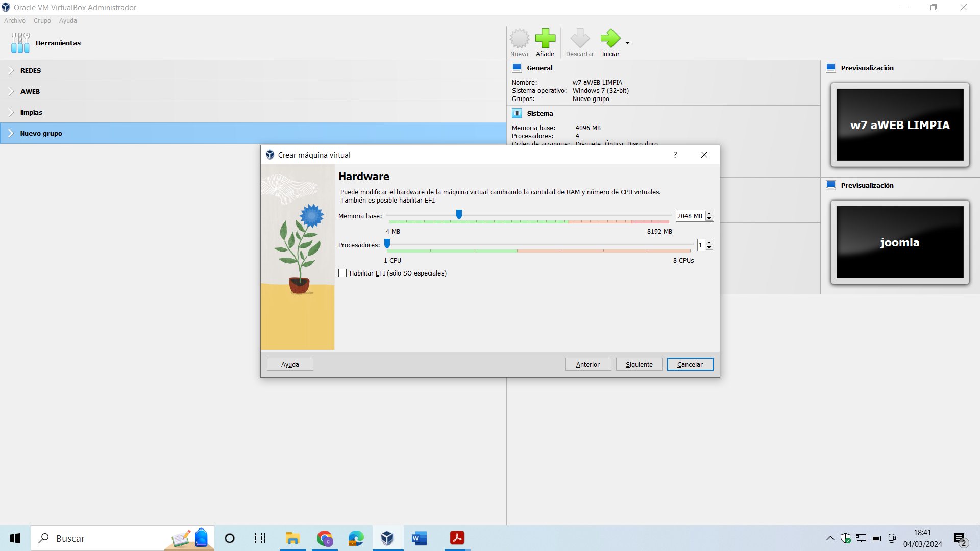Screen dimensions: 980x551
Task: Open the Iniciar dropdown arrow
Action: (627, 43)
